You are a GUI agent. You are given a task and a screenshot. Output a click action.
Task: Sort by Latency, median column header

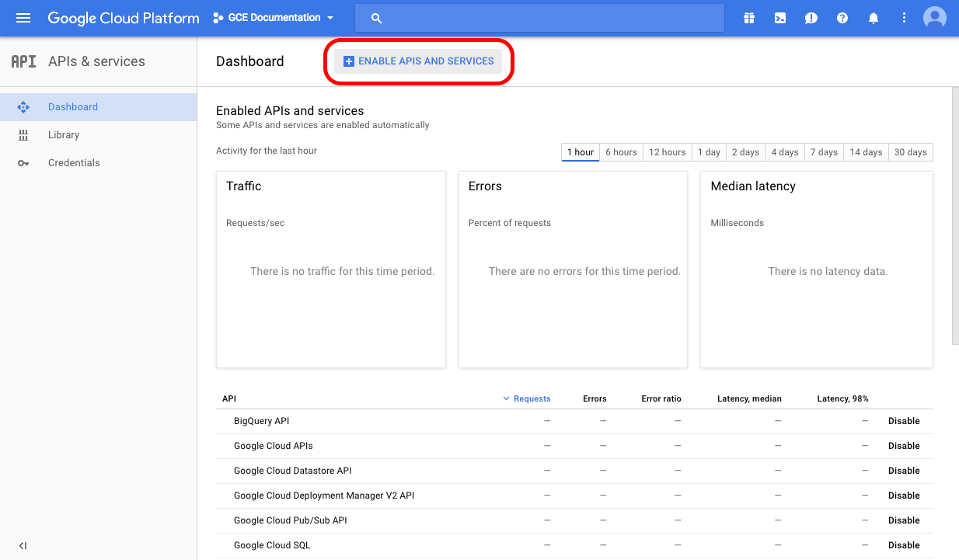(x=749, y=398)
